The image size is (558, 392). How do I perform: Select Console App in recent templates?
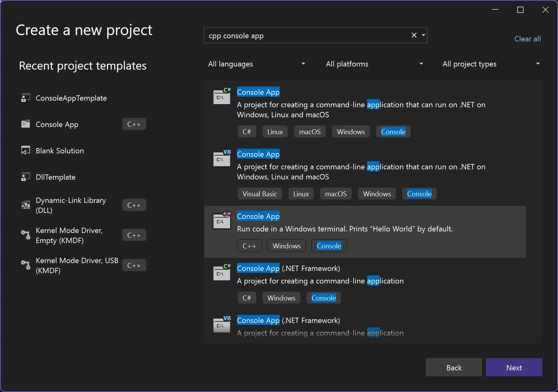pos(57,124)
